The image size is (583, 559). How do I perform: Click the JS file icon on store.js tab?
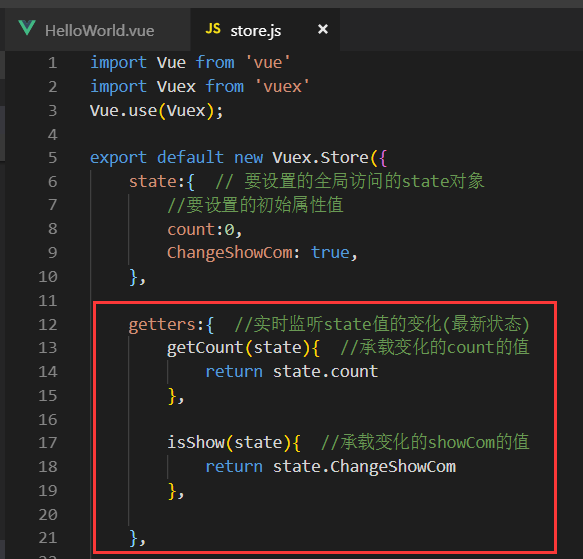213,29
